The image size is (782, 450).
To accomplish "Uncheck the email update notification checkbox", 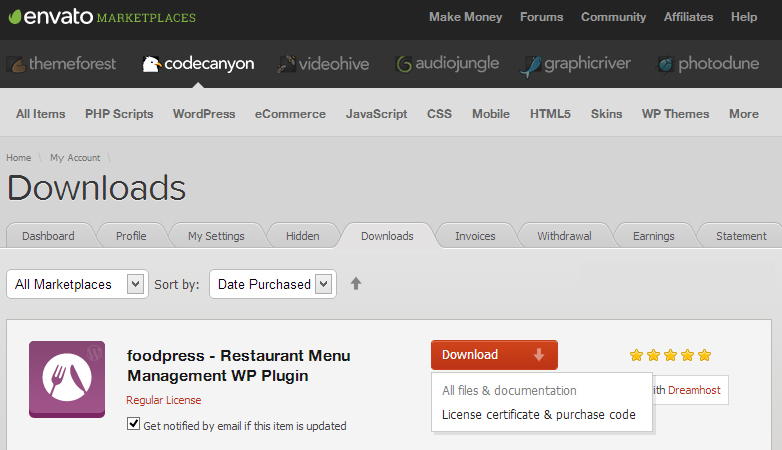I will tap(133, 424).
